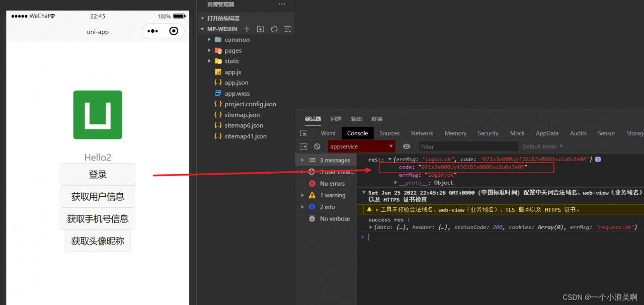Click the new folder icon in explorer header

click(260, 29)
